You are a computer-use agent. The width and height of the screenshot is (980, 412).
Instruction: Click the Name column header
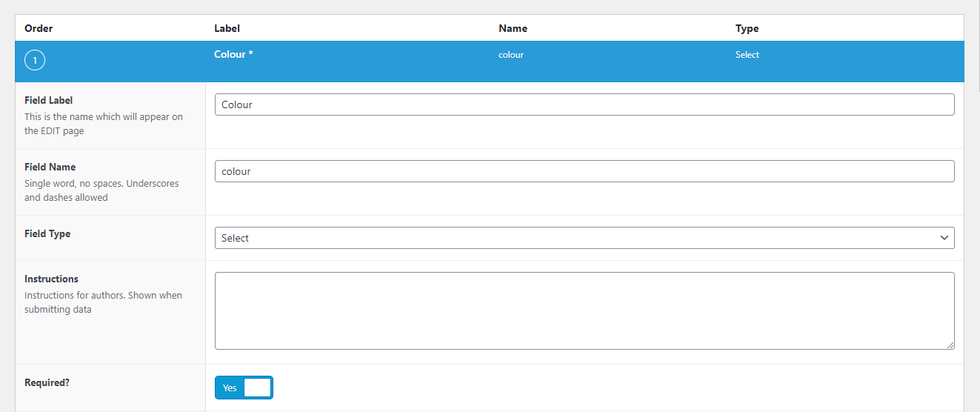pyautogui.click(x=513, y=28)
